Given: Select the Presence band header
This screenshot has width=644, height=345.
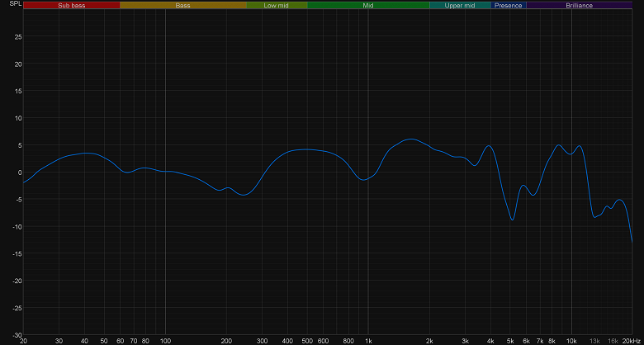Looking at the screenshot, I should 509,5.
